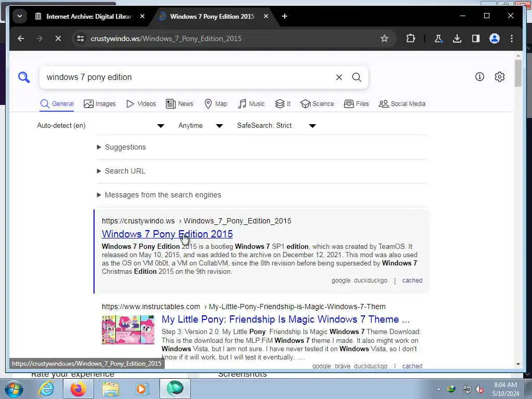The height and width of the screenshot is (399, 532).
Task: Click the taskbar clock showing 8:04 AM
Action: point(505,389)
